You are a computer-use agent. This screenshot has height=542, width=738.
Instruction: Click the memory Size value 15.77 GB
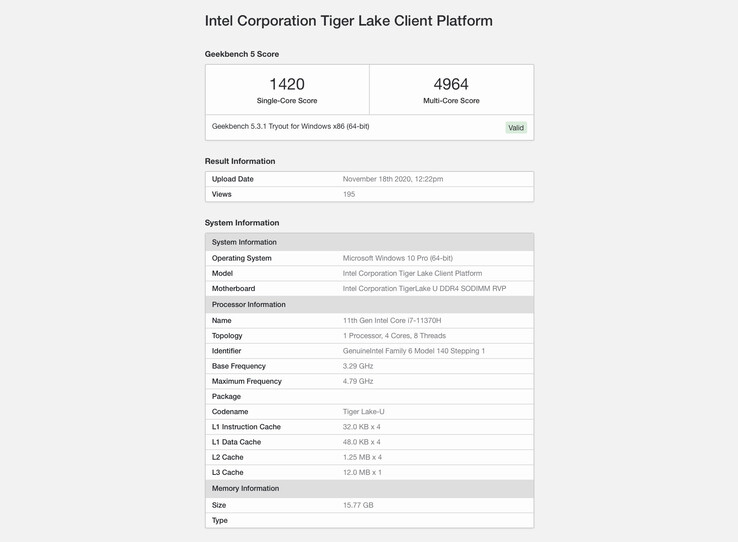pyautogui.click(x=358, y=505)
